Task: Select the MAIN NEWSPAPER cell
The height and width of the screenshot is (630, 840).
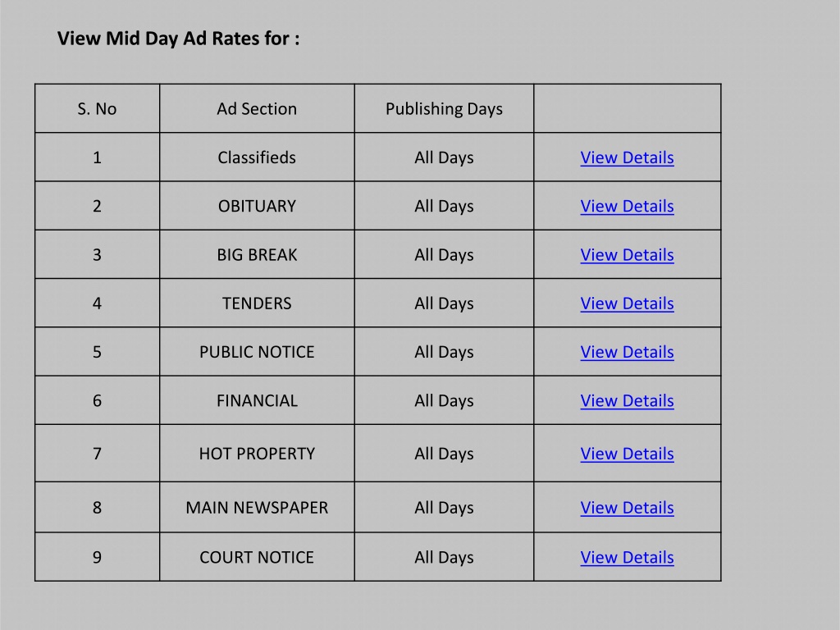Action: [x=257, y=508]
